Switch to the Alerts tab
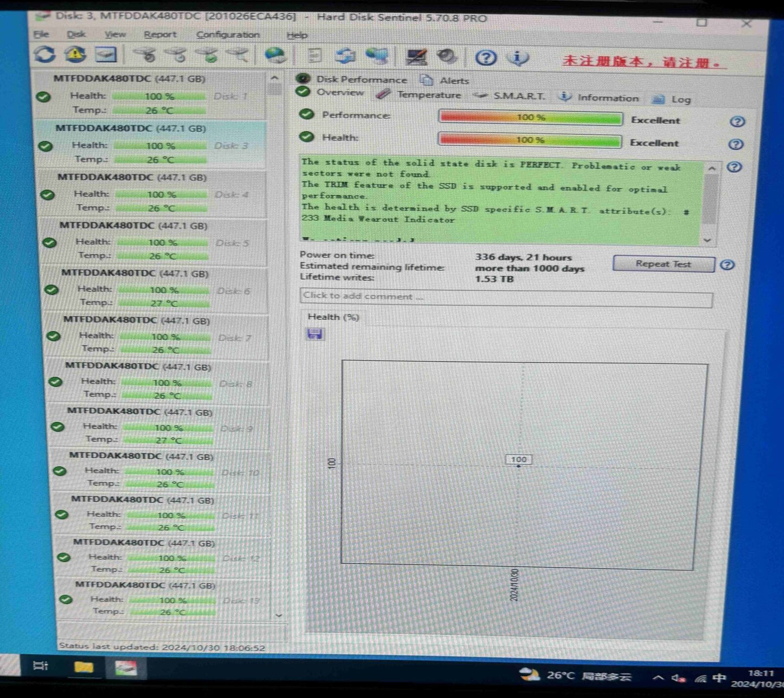Image resolution: width=784 pixels, height=698 pixels. click(445, 80)
